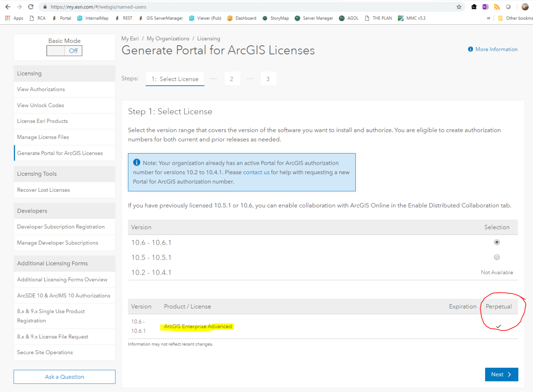Click the Selection column header
533x392 pixels.
[x=497, y=227]
